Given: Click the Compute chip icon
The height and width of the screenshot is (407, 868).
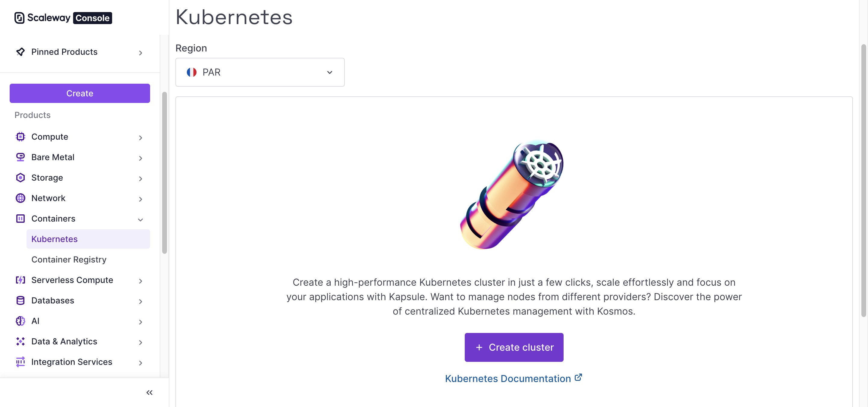Looking at the screenshot, I should tap(20, 137).
